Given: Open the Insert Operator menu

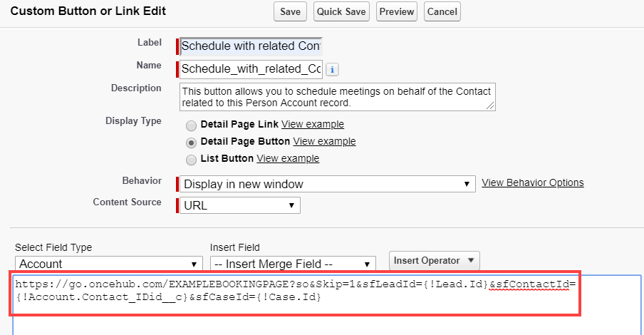Looking at the screenshot, I should point(435,260).
